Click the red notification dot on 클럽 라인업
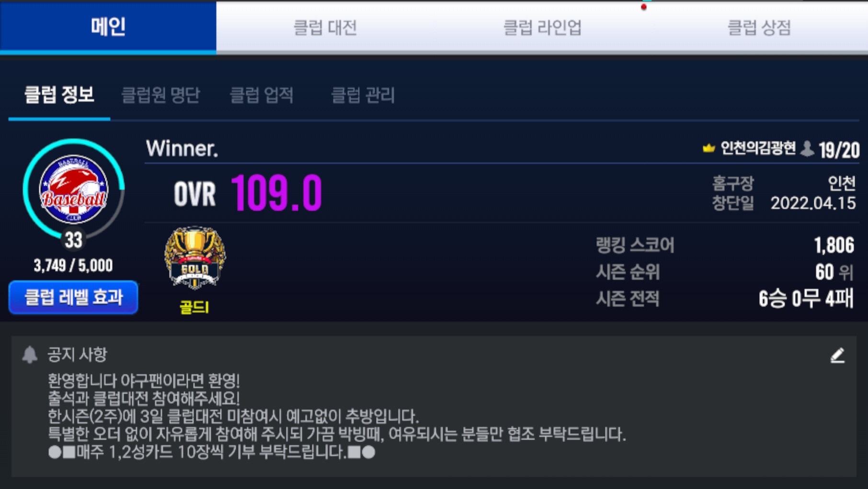The image size is (868, 489). point(644,7)
